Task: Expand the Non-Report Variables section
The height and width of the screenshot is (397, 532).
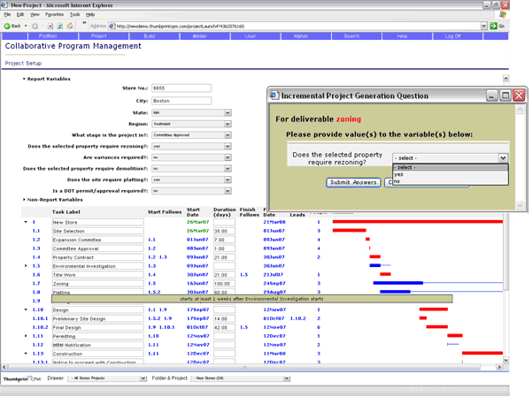Action: tap(24, 200)
